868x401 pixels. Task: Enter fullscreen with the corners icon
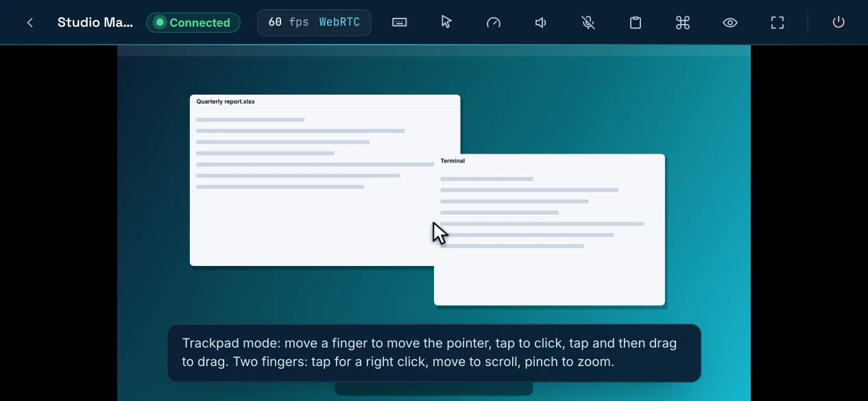[777, 23]
